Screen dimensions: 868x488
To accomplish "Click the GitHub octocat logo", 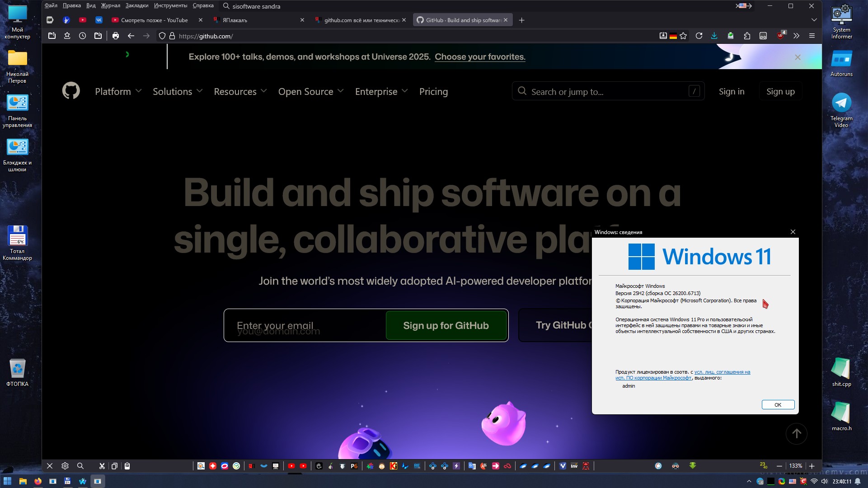I will (71, 91).
